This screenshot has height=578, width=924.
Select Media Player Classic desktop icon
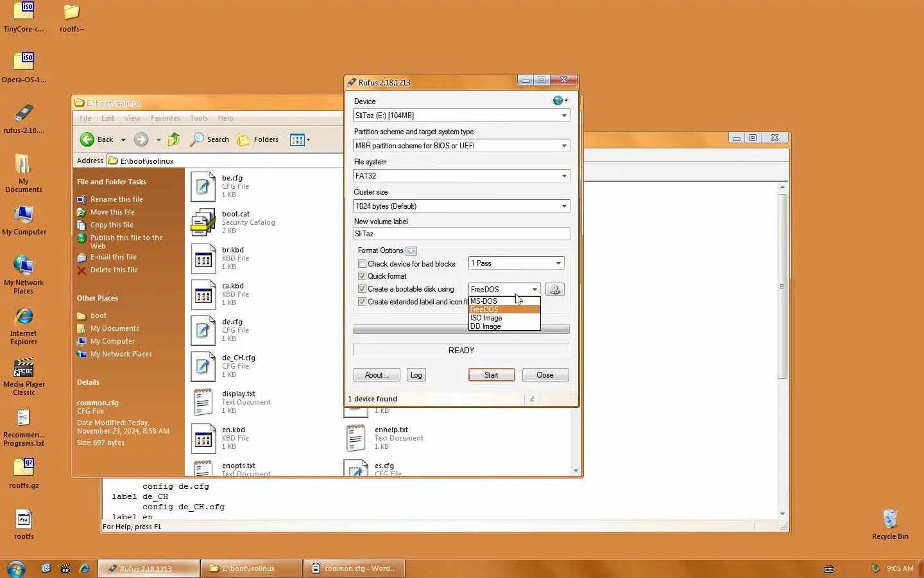coord(24,377)
